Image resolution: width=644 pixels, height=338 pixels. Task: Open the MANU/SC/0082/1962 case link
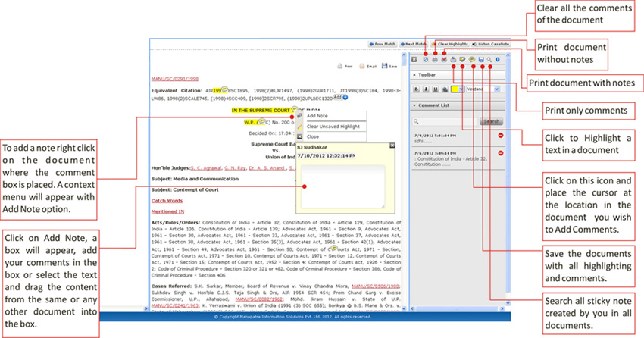pos(259,299)
